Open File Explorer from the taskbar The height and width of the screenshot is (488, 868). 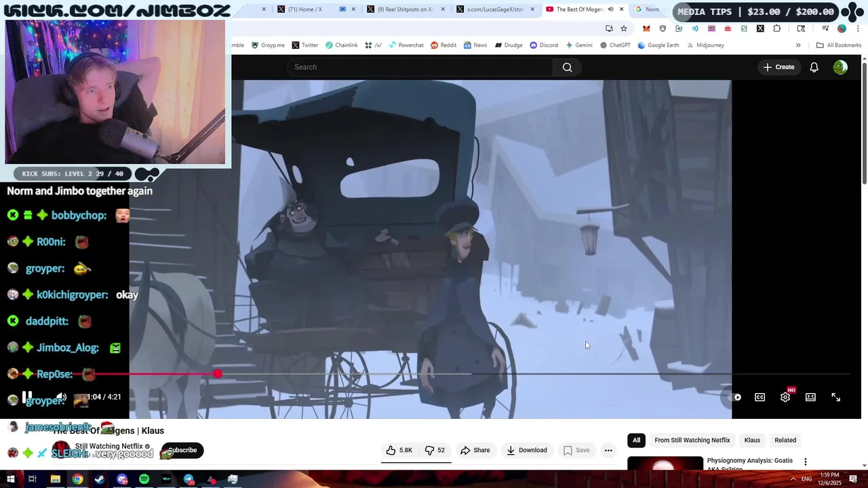(56, 479)
